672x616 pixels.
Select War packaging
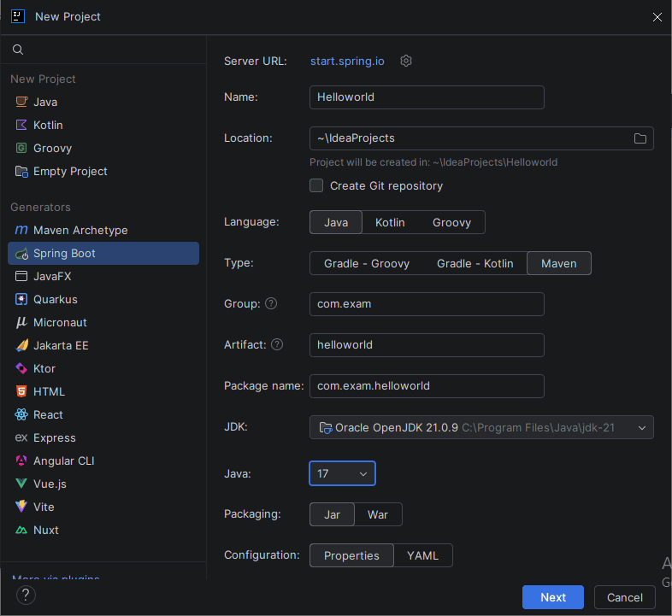coord(378,514)
